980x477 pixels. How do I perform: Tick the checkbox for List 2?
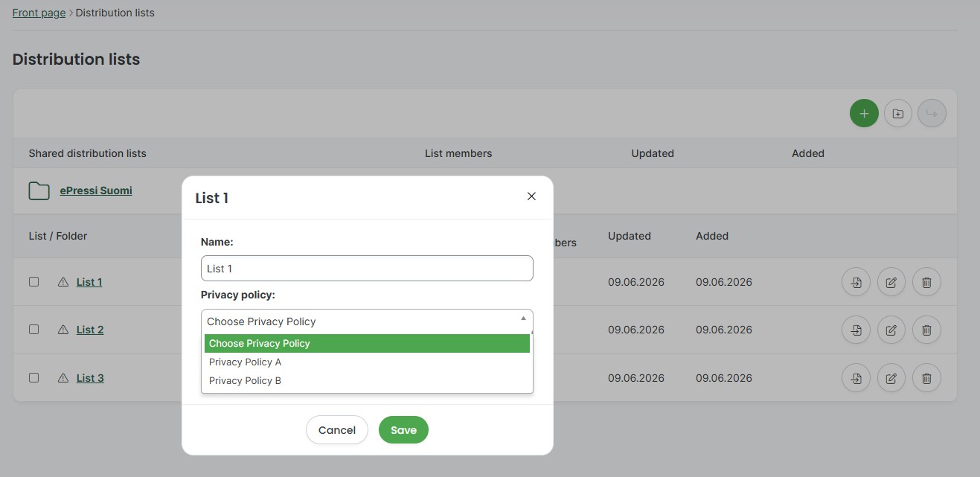pos(33,329)
